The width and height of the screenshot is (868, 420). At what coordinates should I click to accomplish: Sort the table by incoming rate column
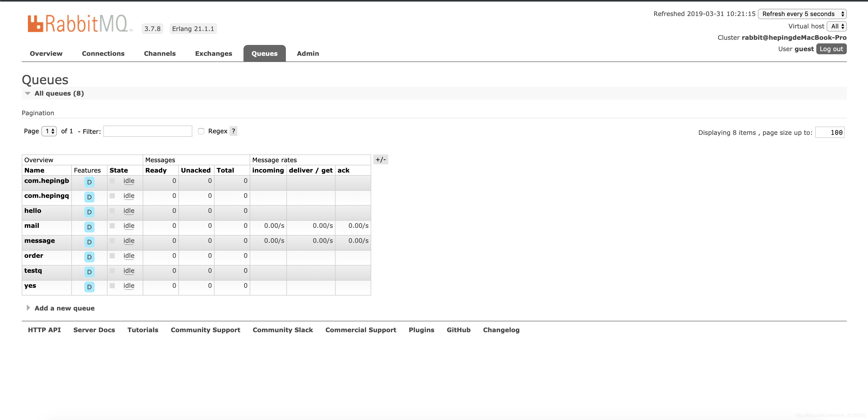[268, 170]
